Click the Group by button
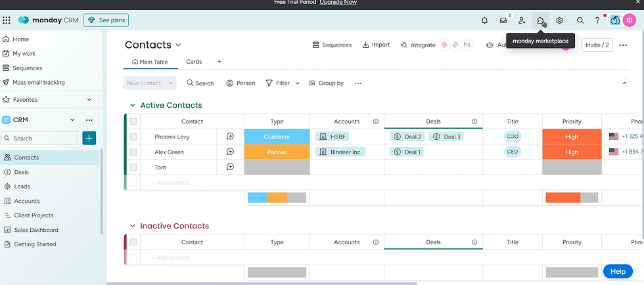Screen dimensions: 644x285 point(327,83)
